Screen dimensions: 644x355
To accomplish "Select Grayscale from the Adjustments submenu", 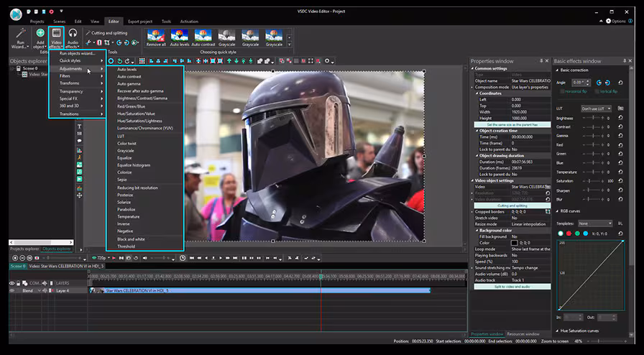I will click(x=126, y=151).
